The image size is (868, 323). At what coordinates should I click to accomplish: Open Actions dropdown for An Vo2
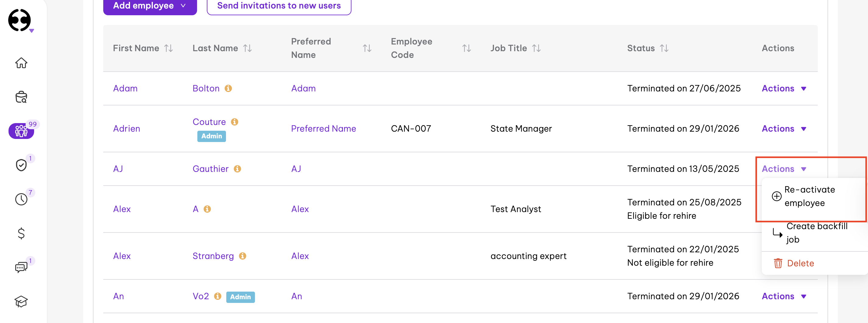click(x=783, y=296)
